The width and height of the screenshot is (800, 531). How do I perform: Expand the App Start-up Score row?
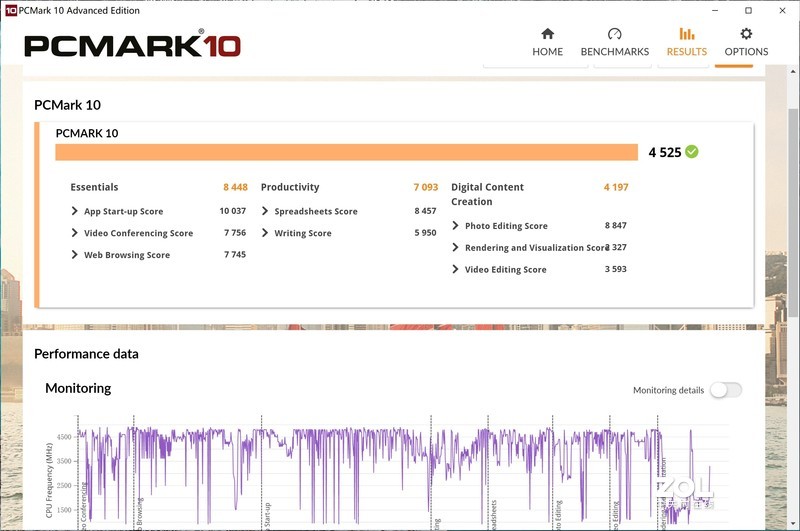click(x=74, y=211)
